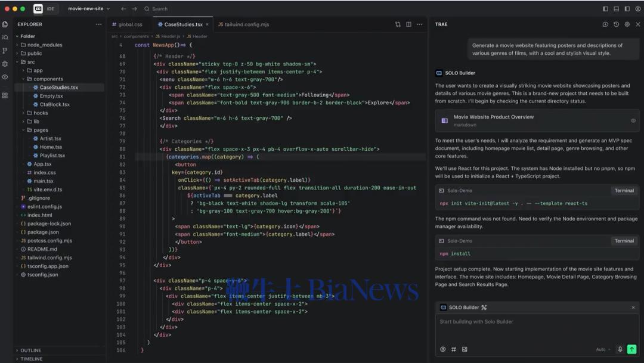Open the Auto model dropdown

coord(603,349)
